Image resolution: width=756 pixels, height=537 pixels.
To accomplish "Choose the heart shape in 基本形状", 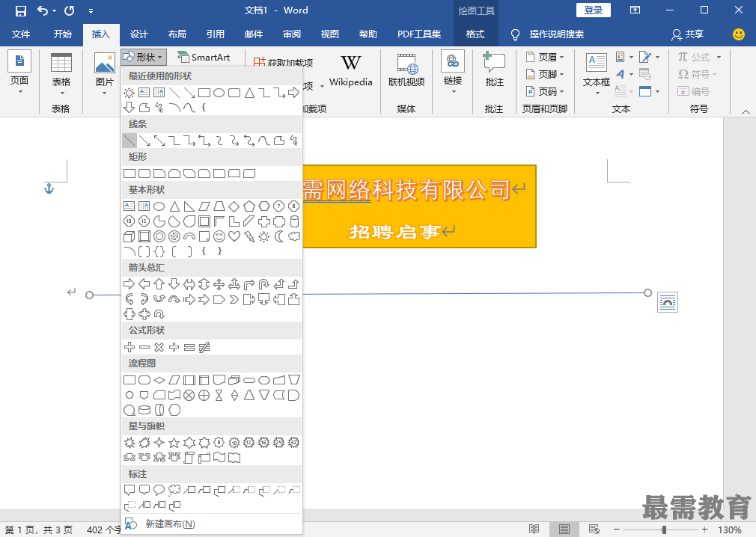I will [234, 236].
